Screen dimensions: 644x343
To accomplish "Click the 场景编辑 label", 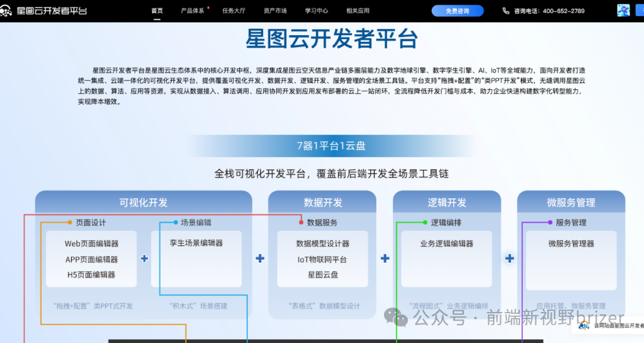I will point(196,222).
